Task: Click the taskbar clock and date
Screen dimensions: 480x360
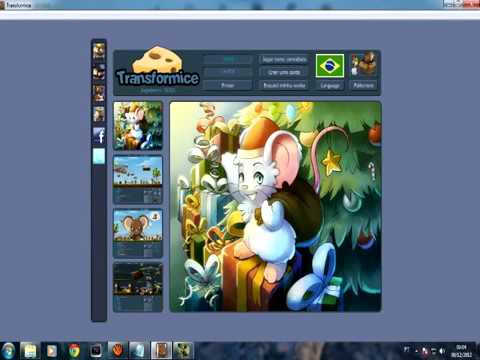Action: coord(461,351)
